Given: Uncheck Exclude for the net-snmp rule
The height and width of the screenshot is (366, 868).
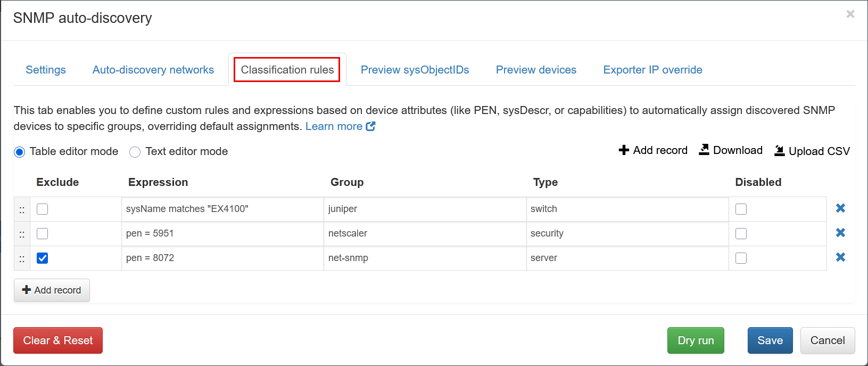Looking at the screenshot, I should pos(43,258).
